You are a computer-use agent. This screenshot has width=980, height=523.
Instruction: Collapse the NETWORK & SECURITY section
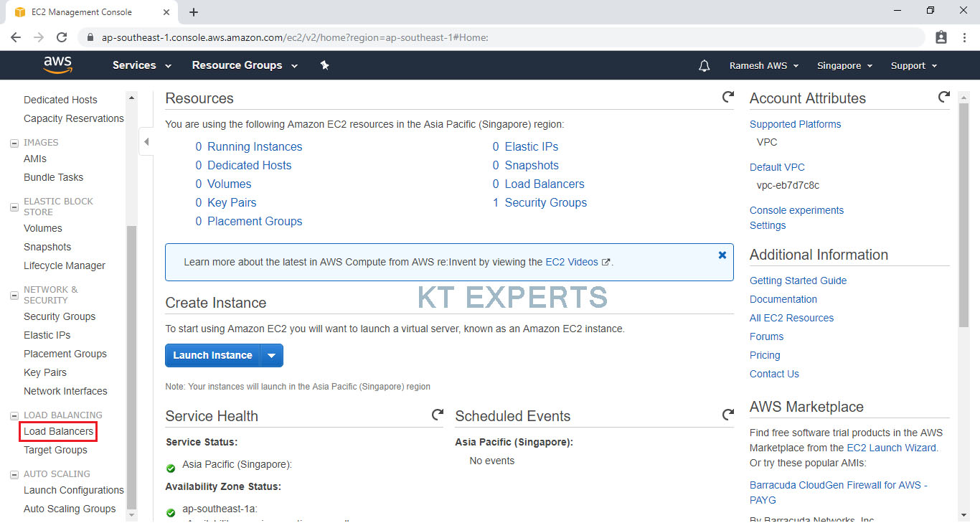[x=14, y=296]
